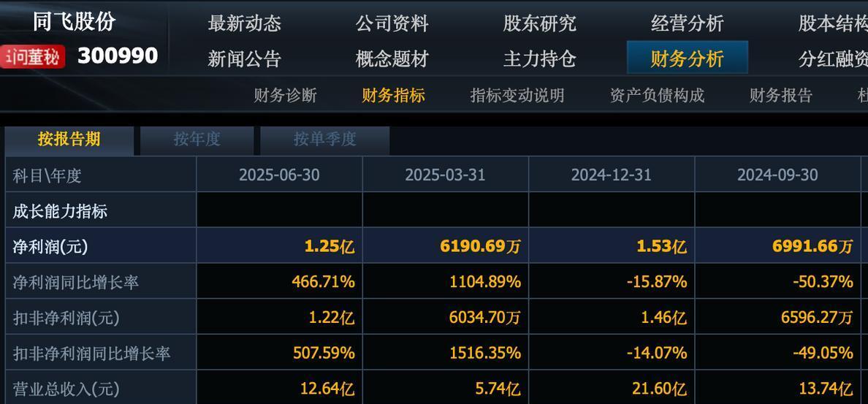Click the net profit value 6991.66万
Screen dimensions: 868x404
pyautogui.click(x=812, y=246)
